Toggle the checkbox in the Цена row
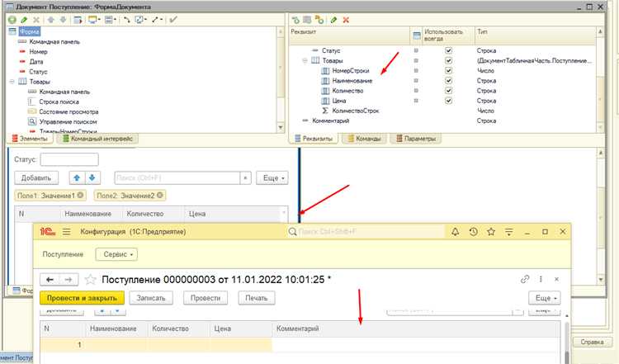The height and width of the screenshot is (364, 619). tap(448, 101)
